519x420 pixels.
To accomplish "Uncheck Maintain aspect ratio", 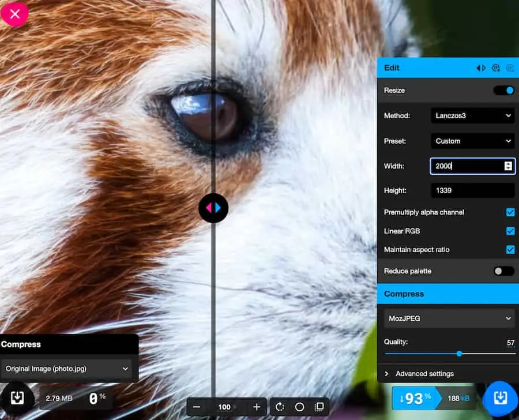I will point(510,250).
